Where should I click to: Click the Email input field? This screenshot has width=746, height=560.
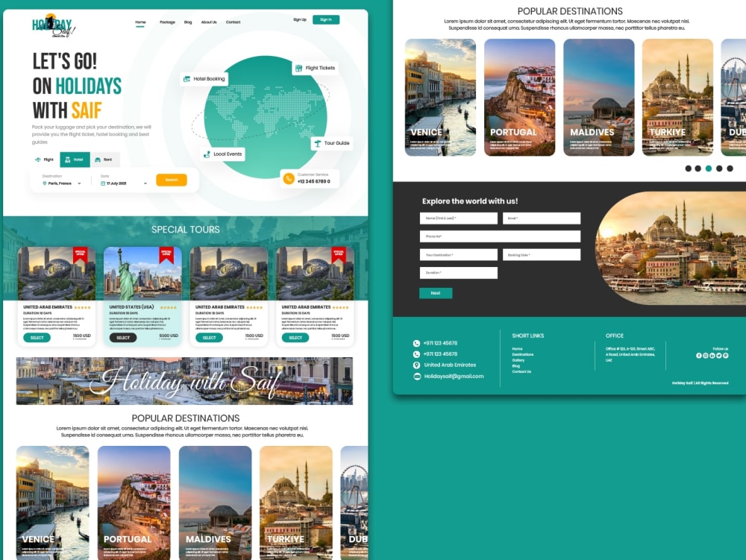coord(542,218)
